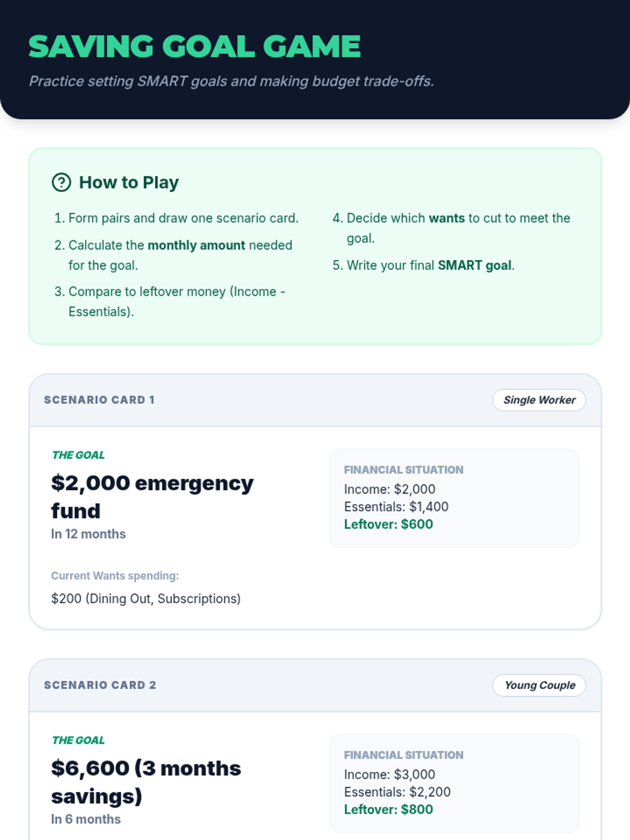Click the Essentials: $2,200 line

tap(397, 792)
